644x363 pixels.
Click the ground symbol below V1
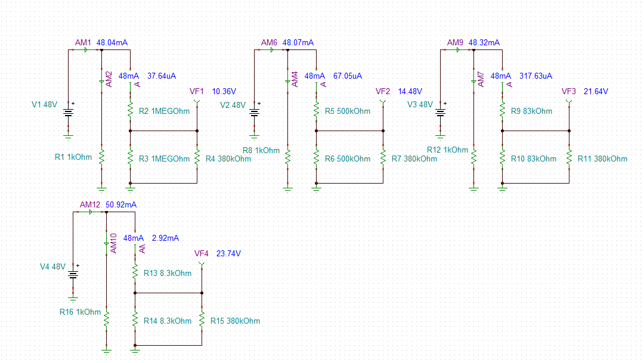coord(68,136)
